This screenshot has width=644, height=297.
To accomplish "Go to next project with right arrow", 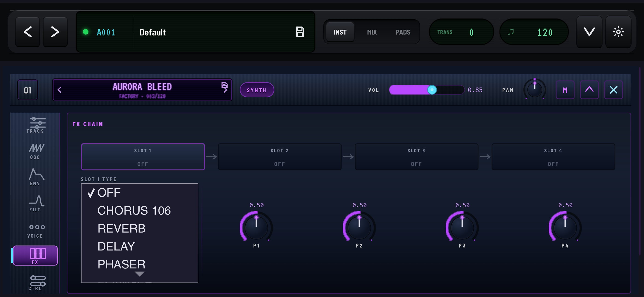I will [x=55, y=32].
